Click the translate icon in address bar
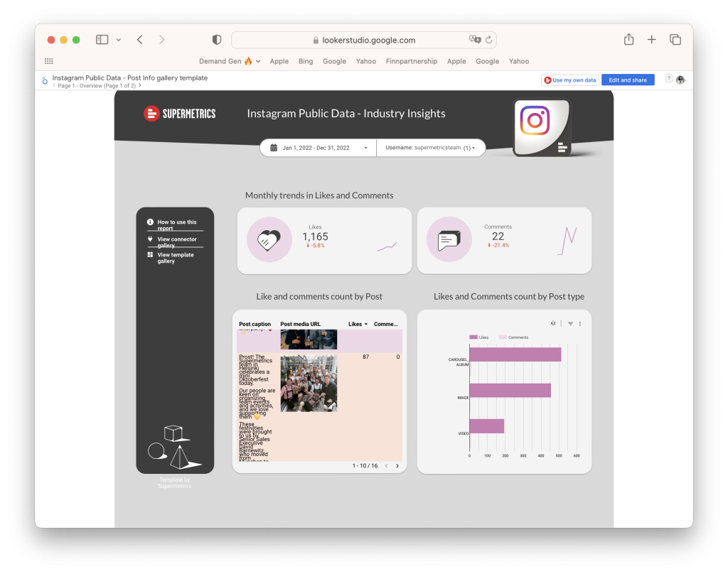 474,40
